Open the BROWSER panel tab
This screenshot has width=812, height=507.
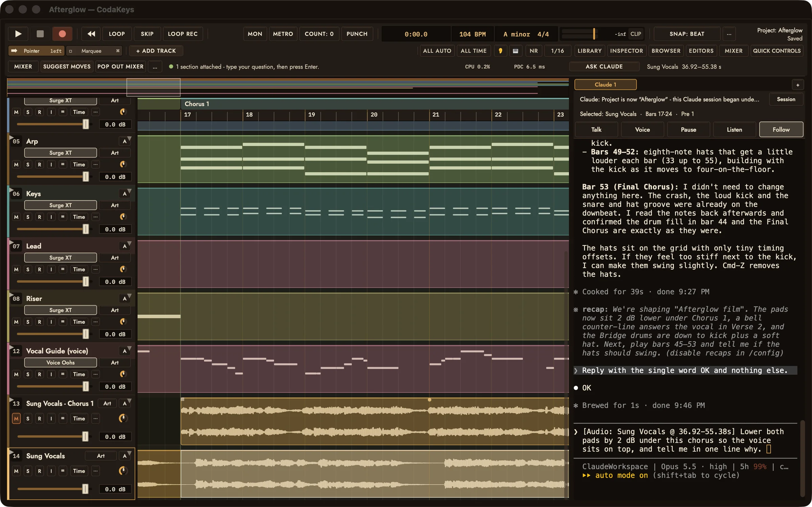pos(666,51)
